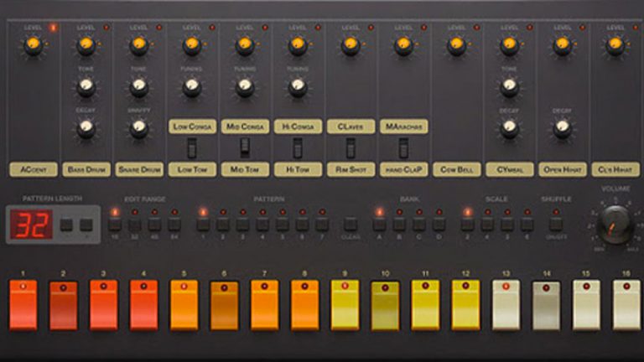This screenshot has height=362, width=644.
Task: Select the Open Hihat instrument button
Action: 563,169
